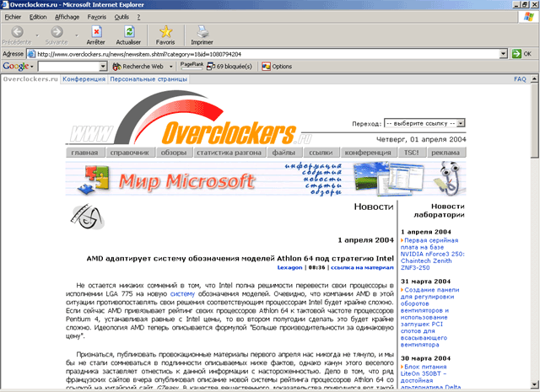This screenshot has height=392, width=540.
Task: Open the Favoris menu in the menu bar
Action: click(x=97, y=17)
